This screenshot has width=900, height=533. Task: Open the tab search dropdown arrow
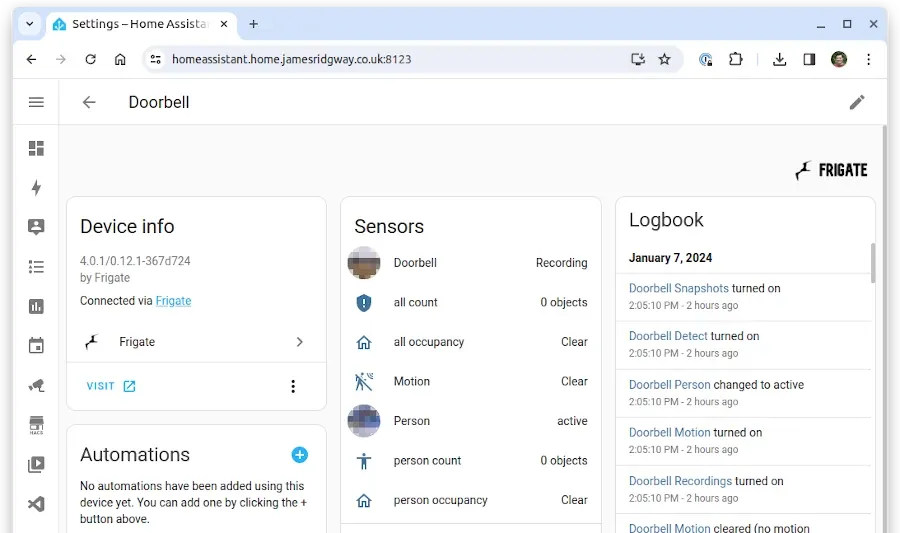click(30, 24)
